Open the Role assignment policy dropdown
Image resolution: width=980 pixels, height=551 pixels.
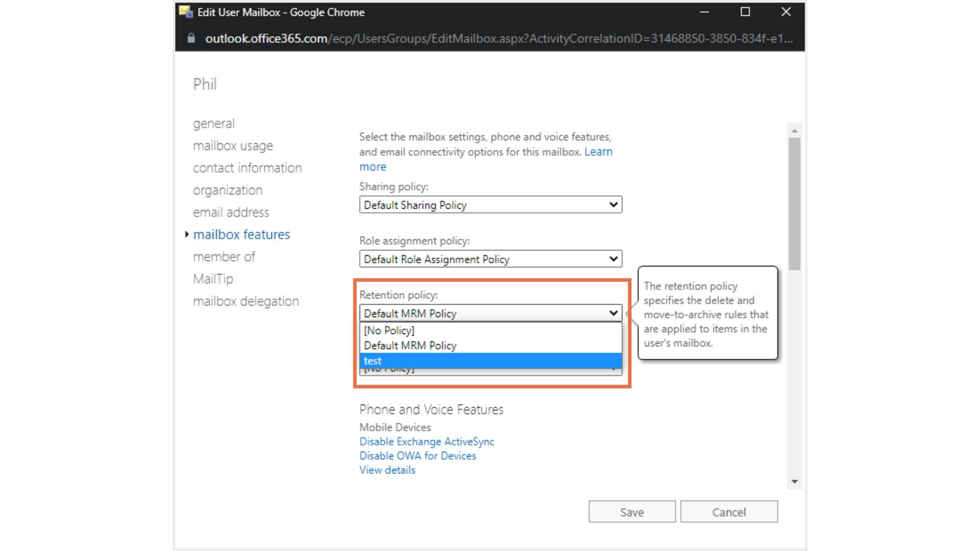[490, 259]
